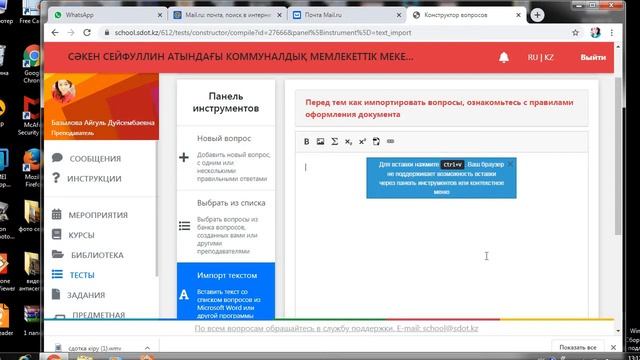Reload the current page

point(87,33)
